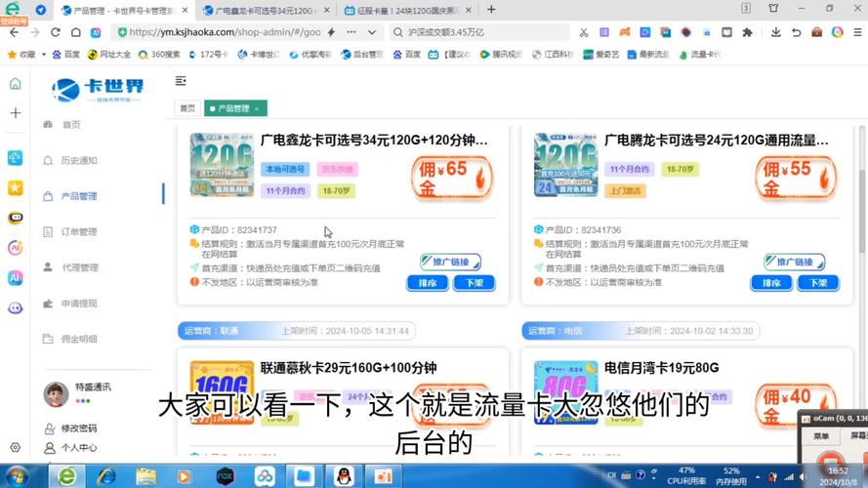This screenshot has height=488, width=868.
Task: Open 个人中心 in sidebar
Action: 79,448
